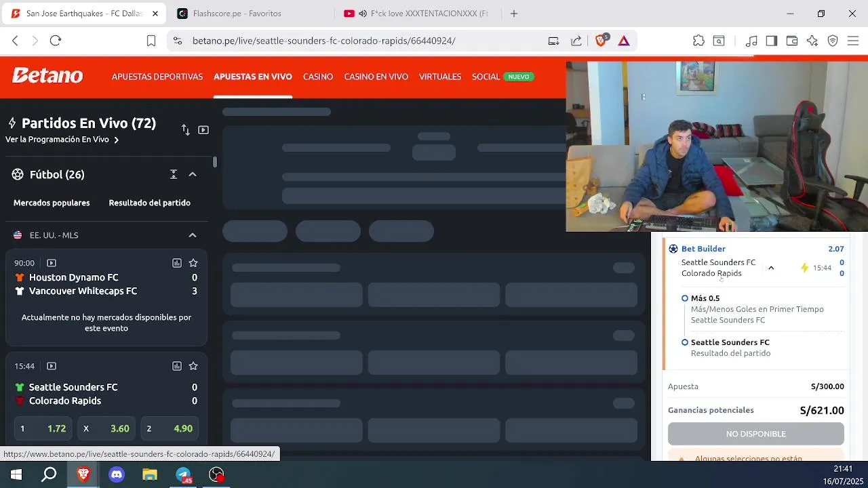The image size is (868, 488).
Task: Click lightning live icon in betslip
Action: point(805,268)
